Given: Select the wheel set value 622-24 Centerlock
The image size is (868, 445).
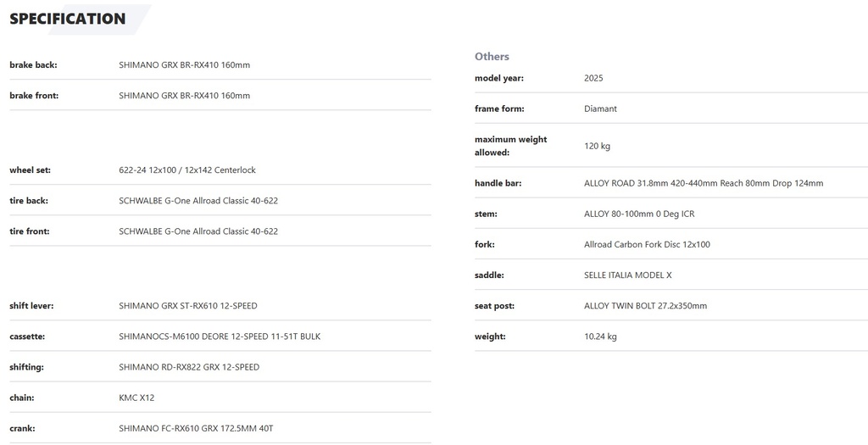Looking at the screenshot, I should (187, 170).
